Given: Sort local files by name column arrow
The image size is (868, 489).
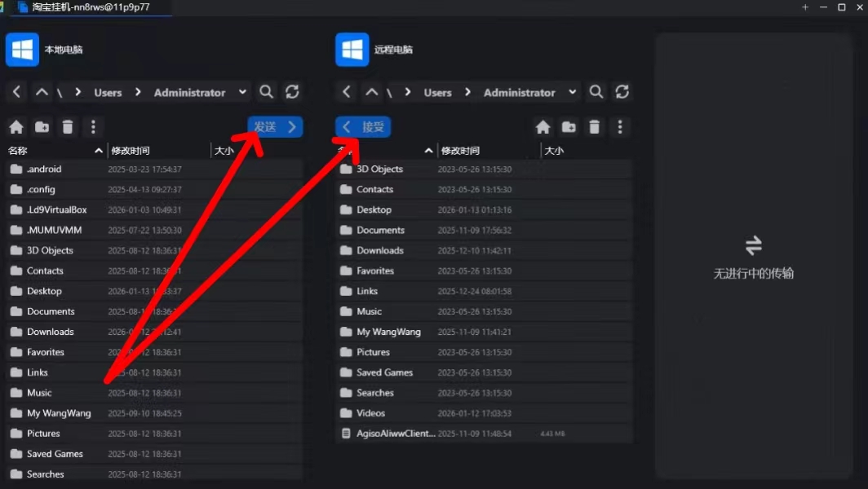Looking at the screenshot, I should coord(99,151).
